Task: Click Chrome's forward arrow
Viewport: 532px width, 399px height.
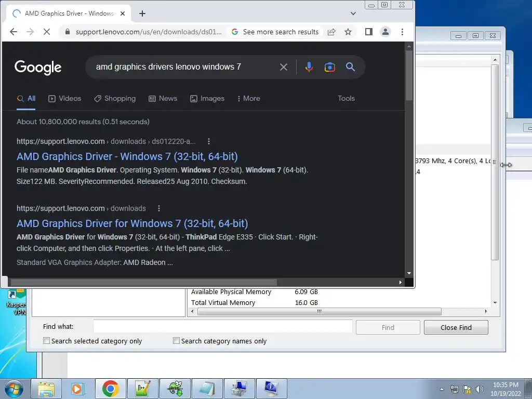Action: pos(30,32)
